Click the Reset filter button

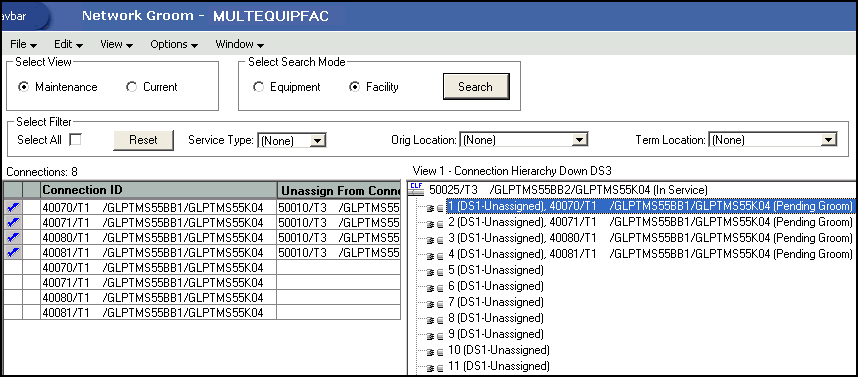[143, 140]
